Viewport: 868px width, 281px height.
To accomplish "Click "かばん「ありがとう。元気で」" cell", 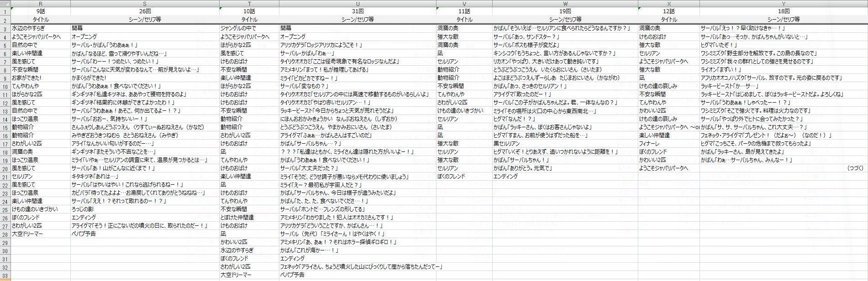I will click(x=565, y=168).
